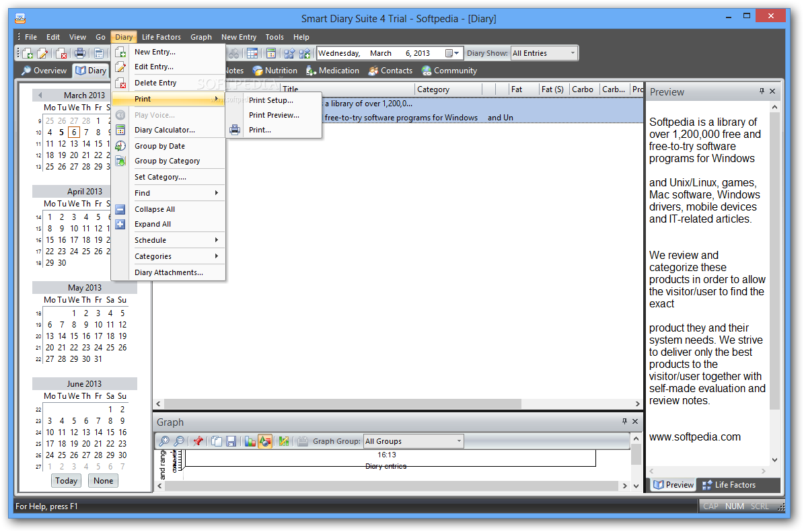
Task: Save the graph with floppy icon
Action: tap(231, 441)
